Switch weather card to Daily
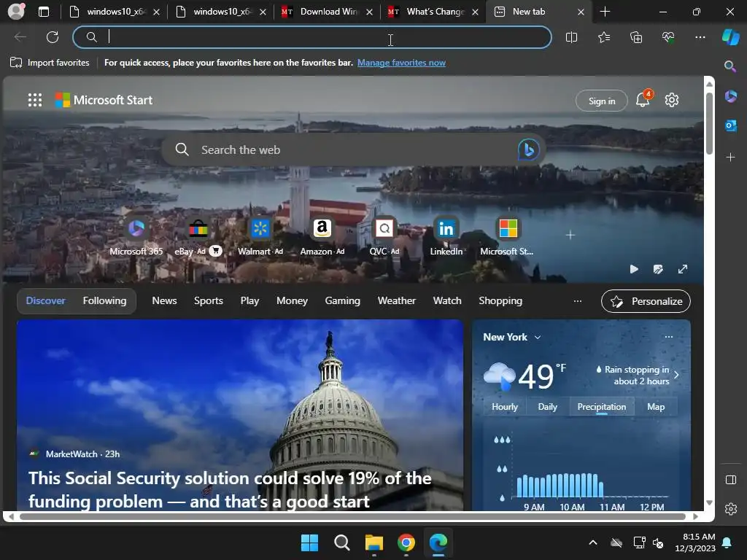 [547, 407]
